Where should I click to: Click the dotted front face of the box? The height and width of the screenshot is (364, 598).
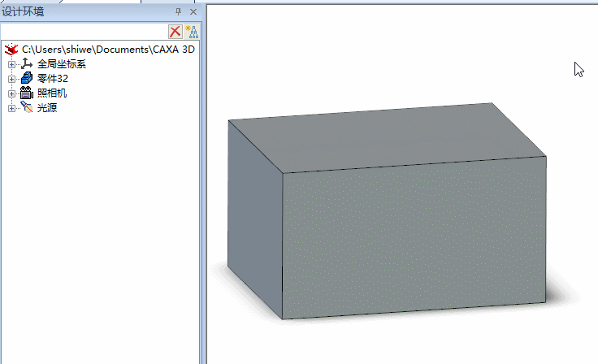[x=414, y=236]
